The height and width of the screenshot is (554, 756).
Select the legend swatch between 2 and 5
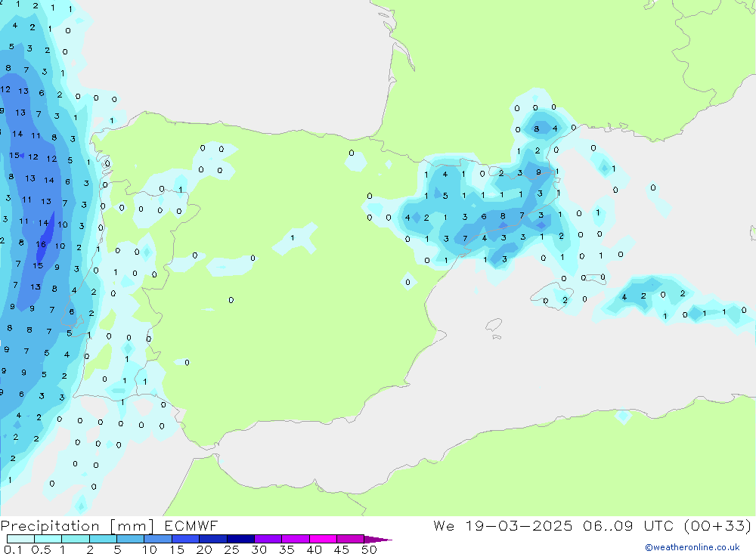(x=103, y=539)
